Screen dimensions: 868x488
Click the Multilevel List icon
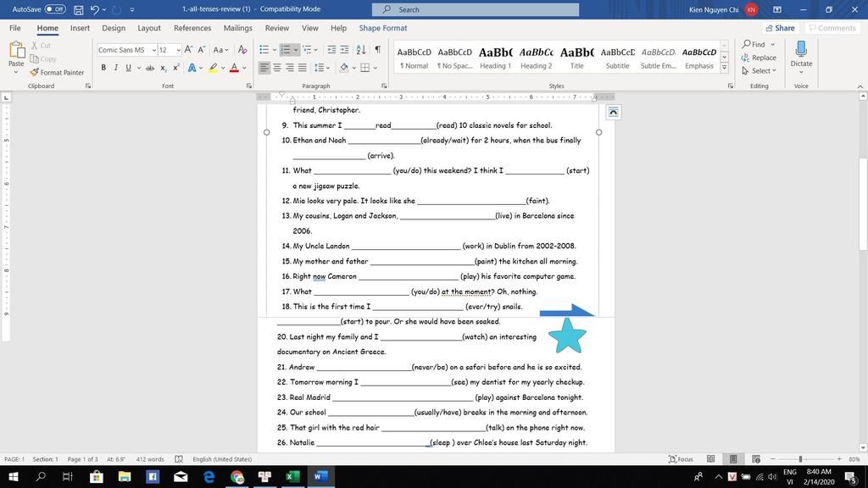tap(307, 50)
